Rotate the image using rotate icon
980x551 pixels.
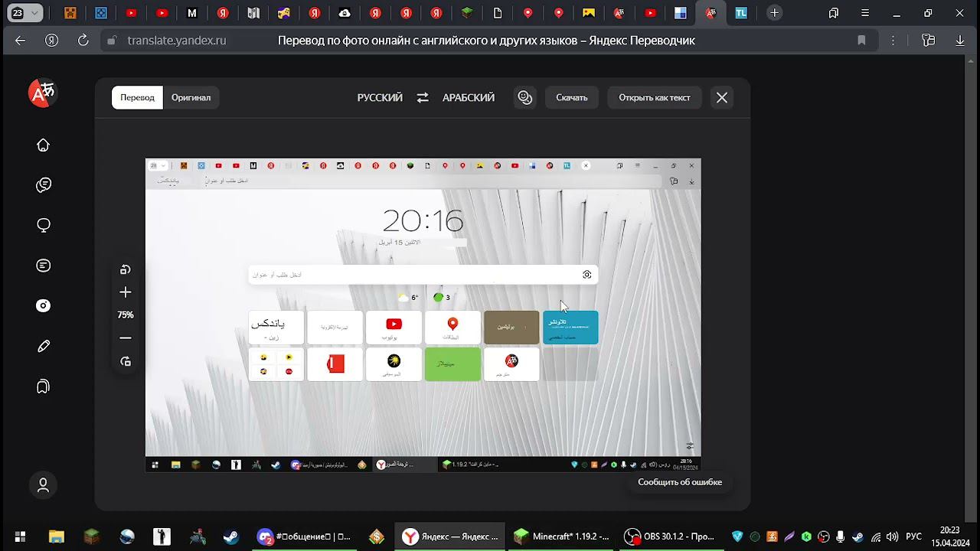[x=126, y=269]
